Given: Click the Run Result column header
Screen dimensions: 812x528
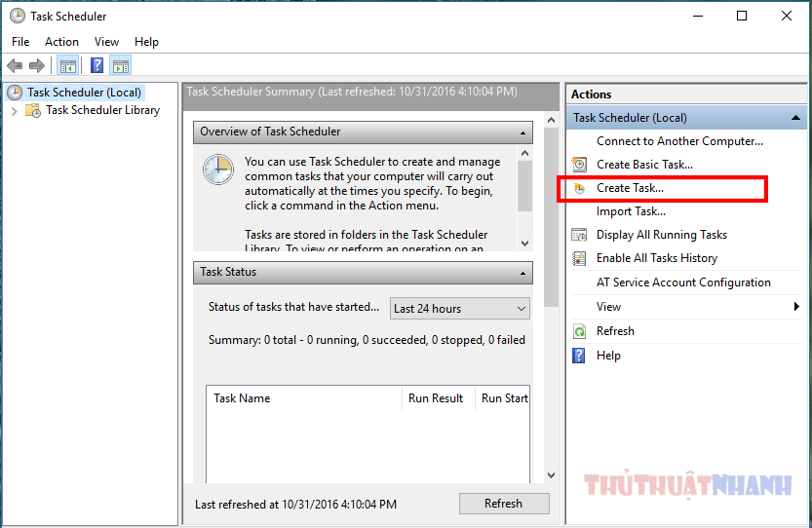Looking at the screenshot, I should click(438, 398).
